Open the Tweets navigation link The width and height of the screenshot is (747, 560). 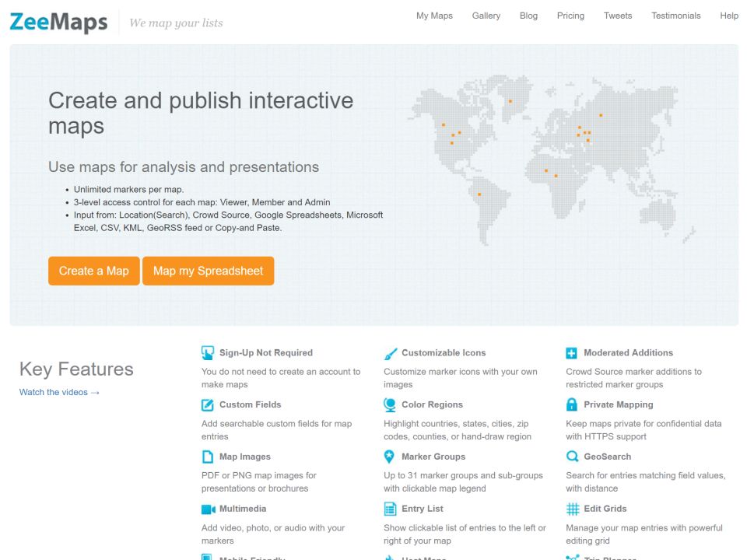click(617, 16)
